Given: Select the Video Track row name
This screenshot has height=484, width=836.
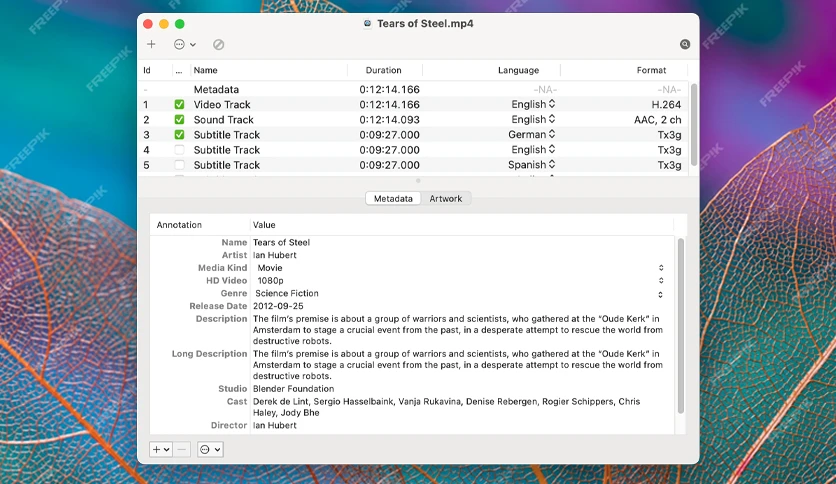Looking at the screenshot, I should pos(222,104).
